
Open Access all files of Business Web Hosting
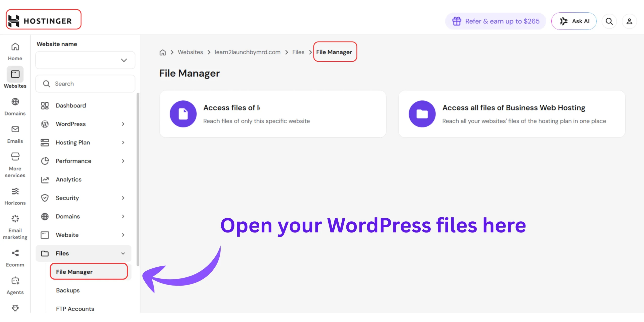coord(512,114)
